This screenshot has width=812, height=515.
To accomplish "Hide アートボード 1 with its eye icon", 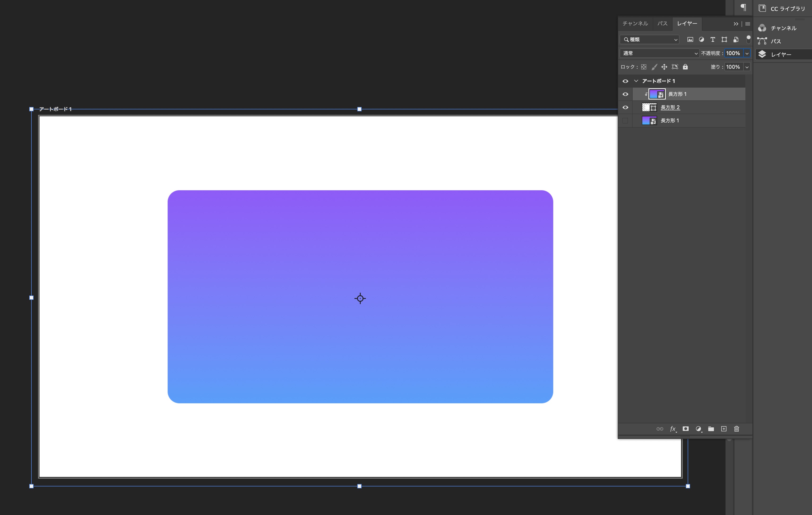I will click(x=625, y=81).
